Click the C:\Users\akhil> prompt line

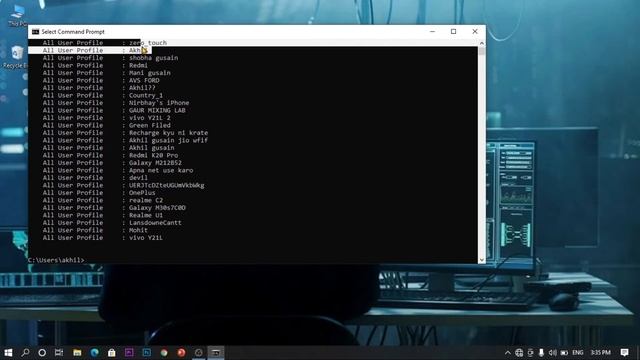56,260
